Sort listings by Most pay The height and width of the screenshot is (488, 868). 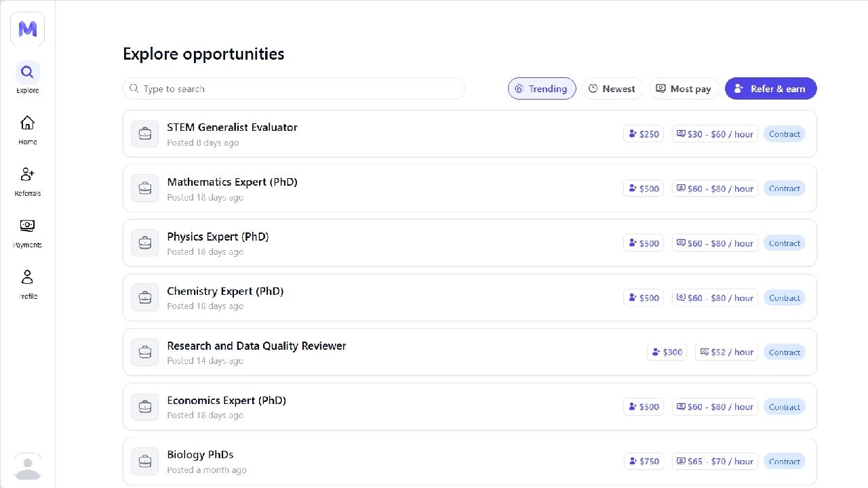[x=684, y=89]
